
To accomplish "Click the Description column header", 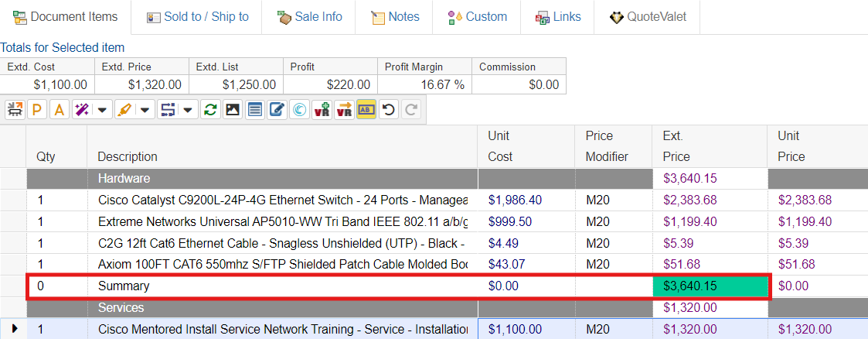I will coord(128,156).
